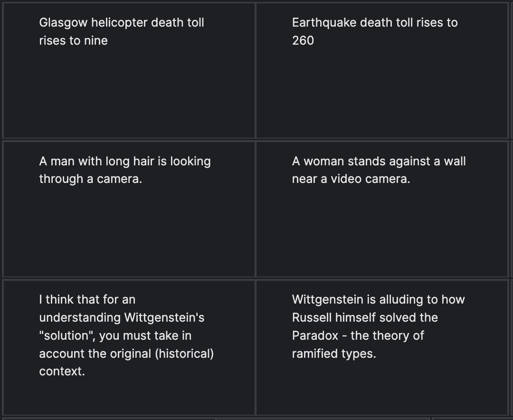Select the man with long hair cell

(129, 209)
